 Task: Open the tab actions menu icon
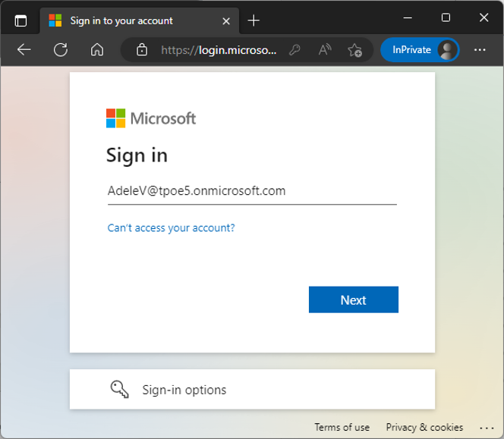21,21
